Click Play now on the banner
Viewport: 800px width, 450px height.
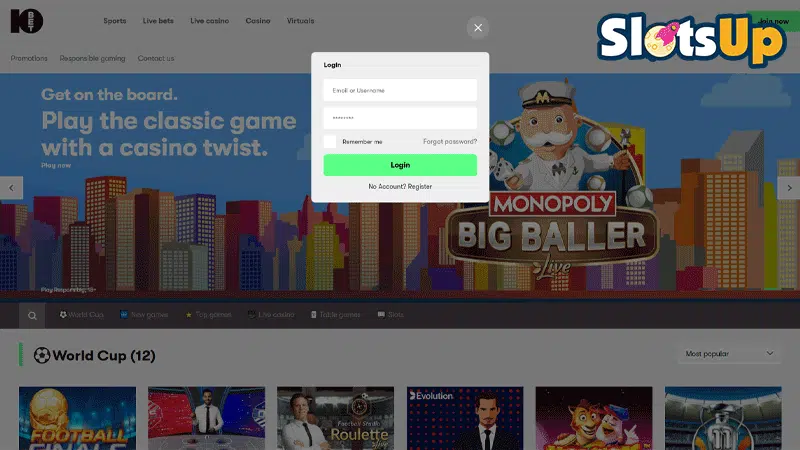56,165
